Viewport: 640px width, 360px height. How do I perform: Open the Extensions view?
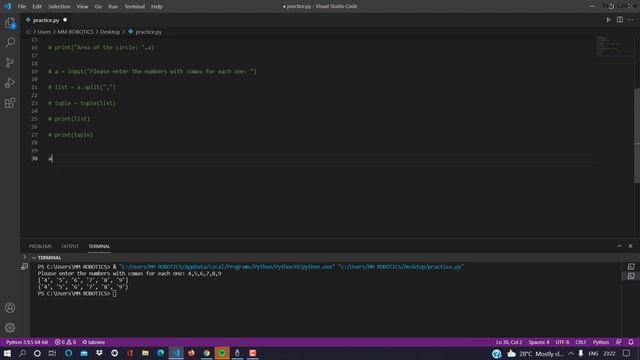pos(10,102)
